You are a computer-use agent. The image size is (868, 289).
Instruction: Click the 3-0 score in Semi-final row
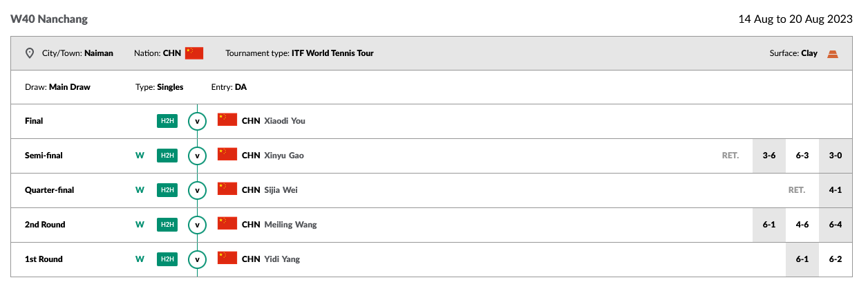coord(836,156)
